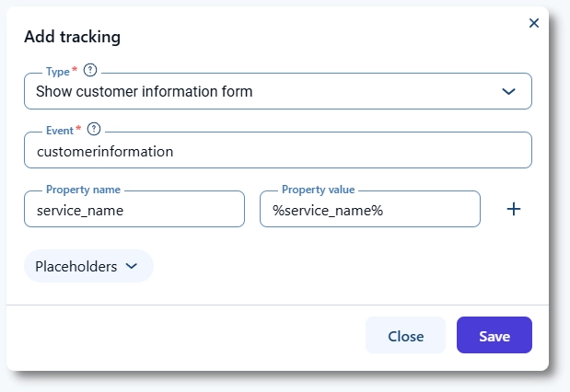This screenshot has height=392, width=570.
Task: Click the help icon beside Event
Action: coord(94,130)
